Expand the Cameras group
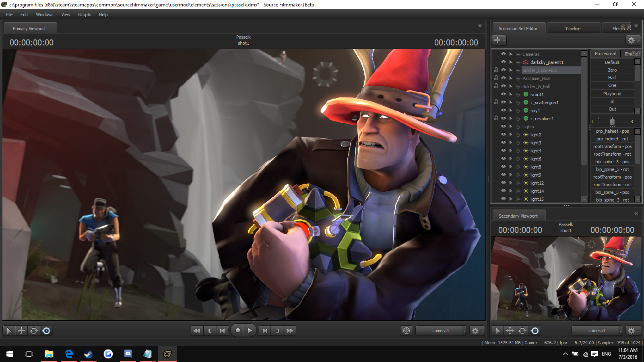 pos(518,54)
